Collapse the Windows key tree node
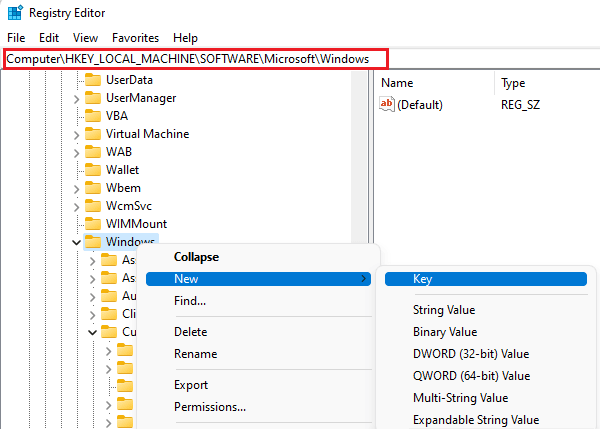 [77, 242]
